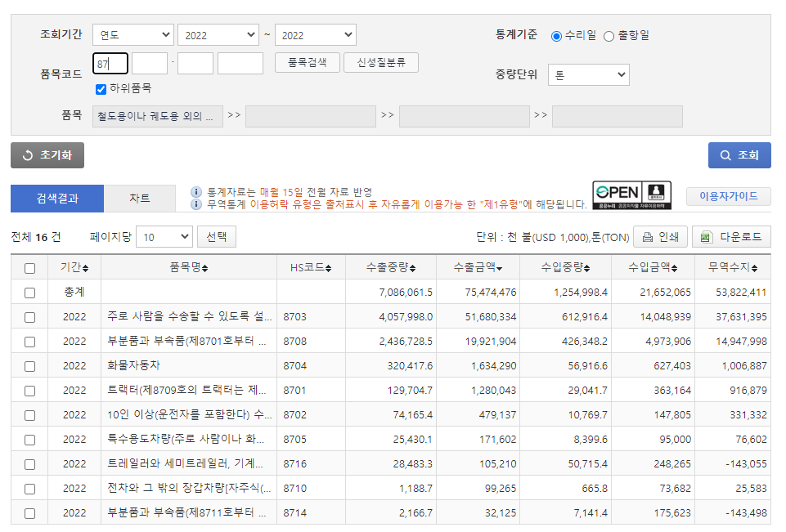Image resolution: width=786 pixels, height=532 pixels.
Task: Sort by 수출금액 column header
Action: pos(478,267)
